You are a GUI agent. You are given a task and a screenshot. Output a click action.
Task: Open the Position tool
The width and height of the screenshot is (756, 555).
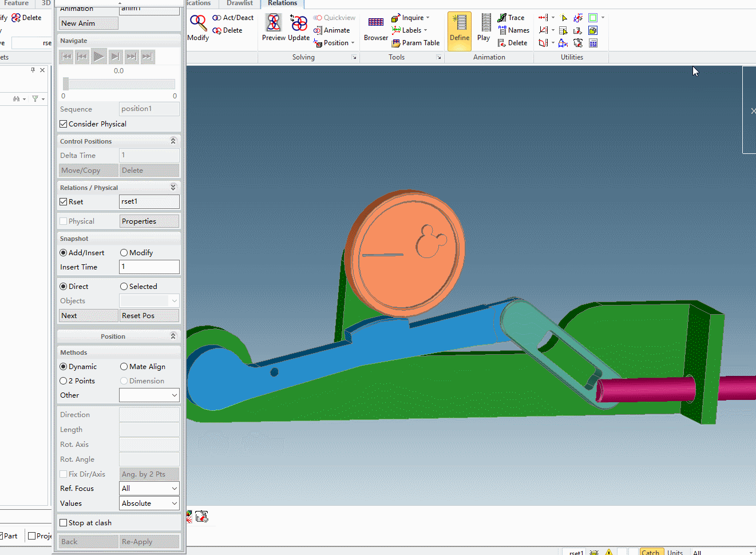331,43
